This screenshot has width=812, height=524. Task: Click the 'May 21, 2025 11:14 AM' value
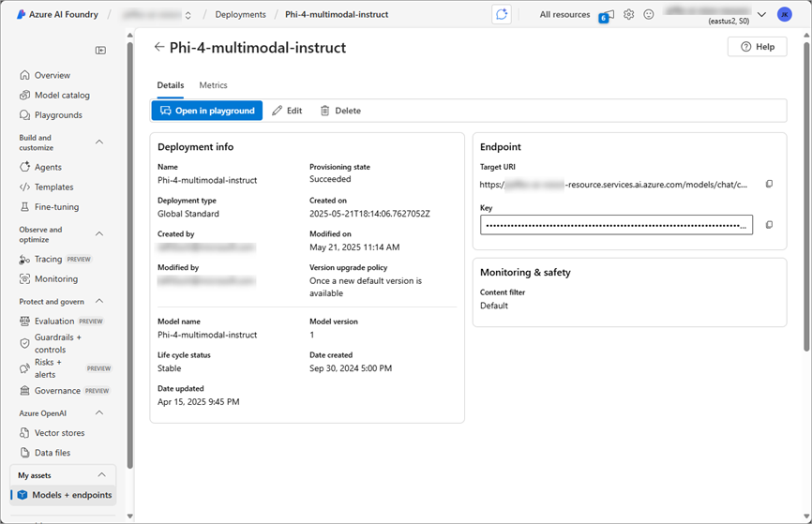pos(354,247)
